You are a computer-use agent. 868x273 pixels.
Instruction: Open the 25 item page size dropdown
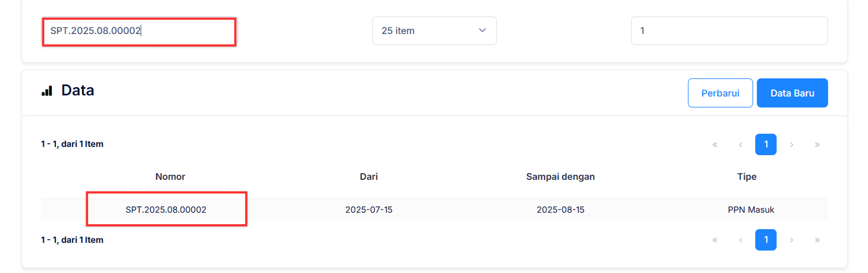434,31
